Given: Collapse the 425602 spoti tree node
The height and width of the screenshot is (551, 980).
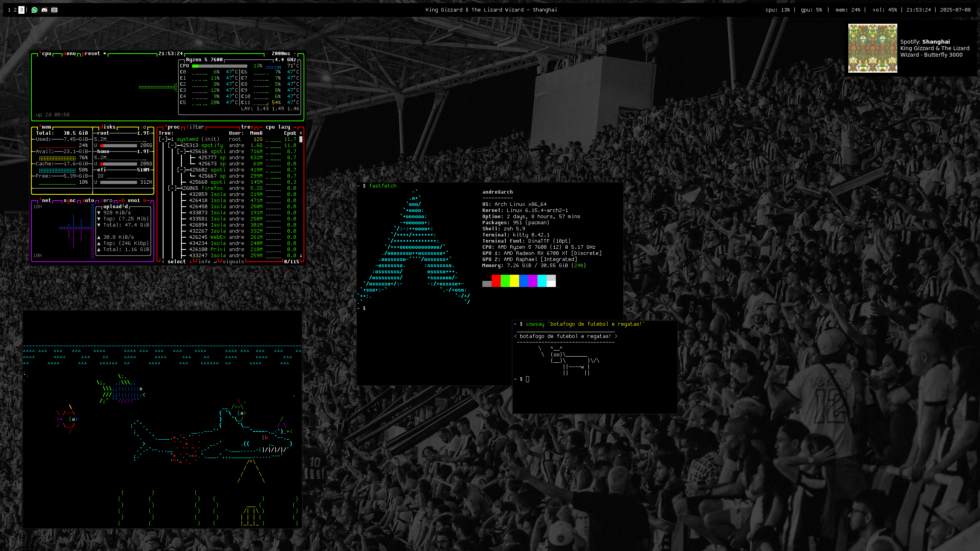Looking at the screenshot, I should pos(181,170).
